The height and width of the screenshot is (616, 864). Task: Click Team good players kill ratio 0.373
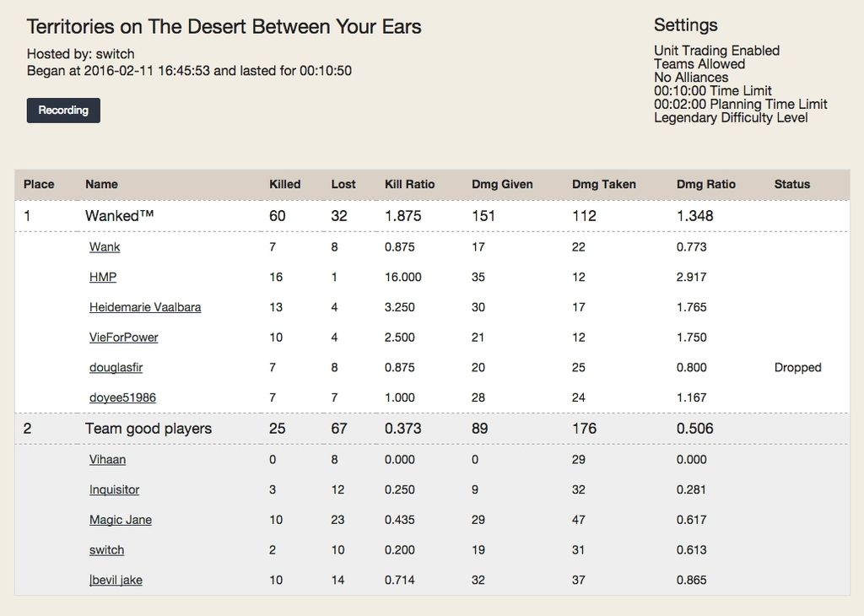pyautogui.click(x=402, y=429)
